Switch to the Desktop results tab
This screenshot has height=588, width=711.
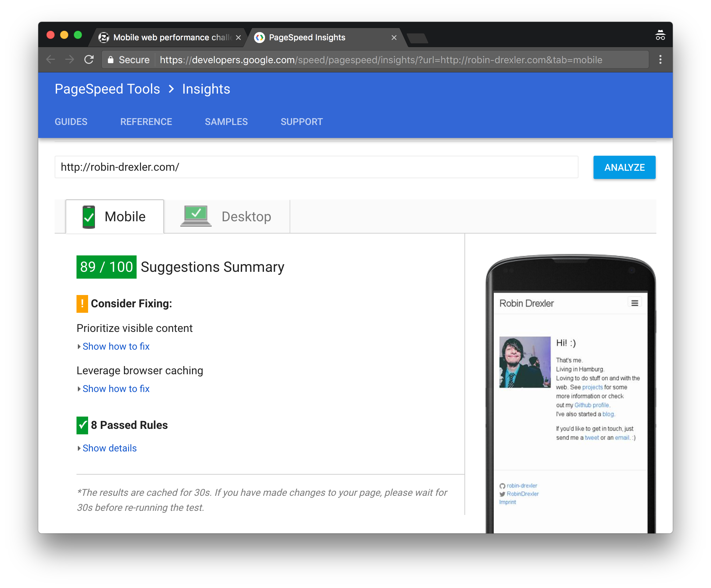pos(227,217)
